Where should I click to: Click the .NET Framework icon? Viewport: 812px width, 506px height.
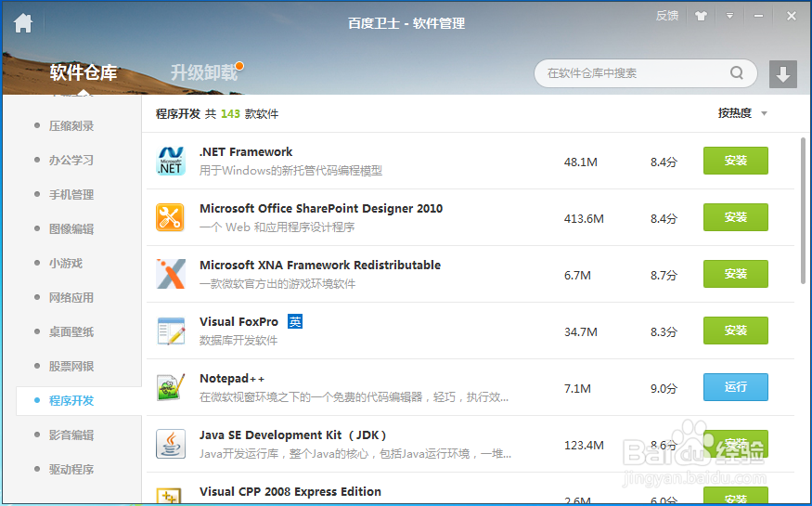click(171, 161)
